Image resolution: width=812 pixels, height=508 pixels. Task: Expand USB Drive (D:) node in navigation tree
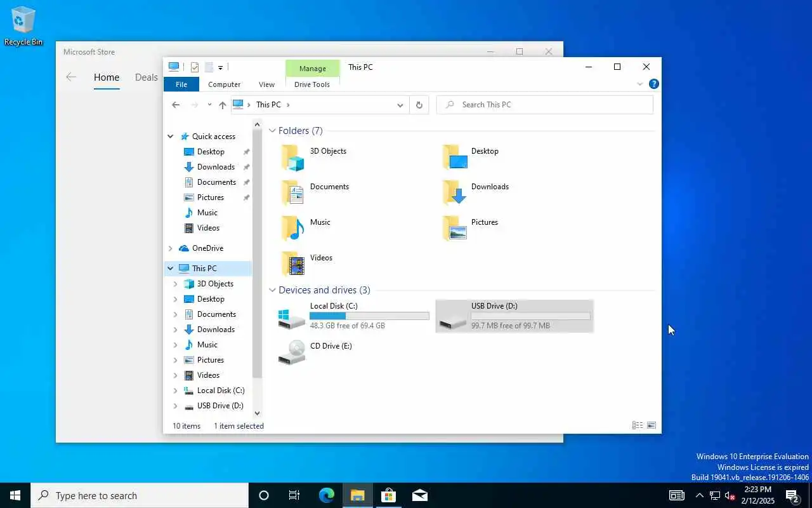pos(176,406)
